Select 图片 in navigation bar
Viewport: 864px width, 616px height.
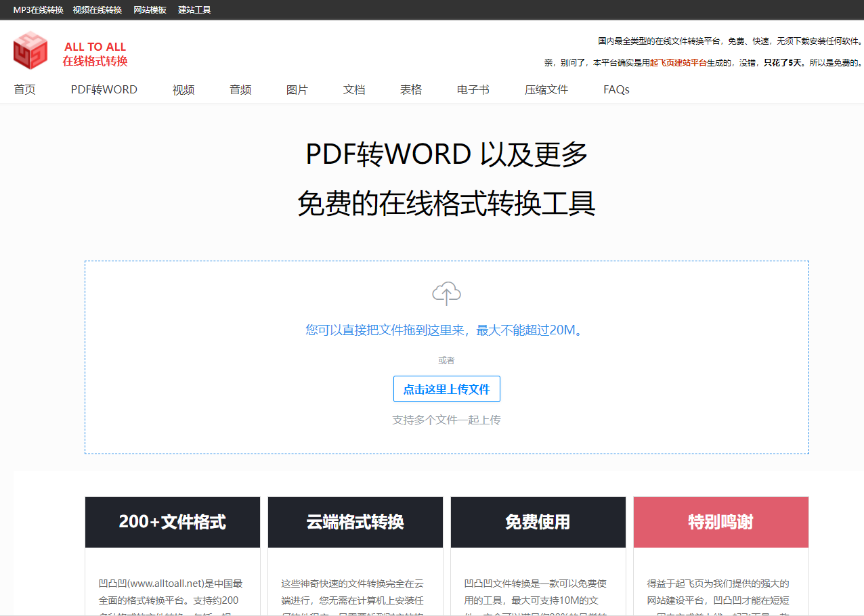[297, 89]
